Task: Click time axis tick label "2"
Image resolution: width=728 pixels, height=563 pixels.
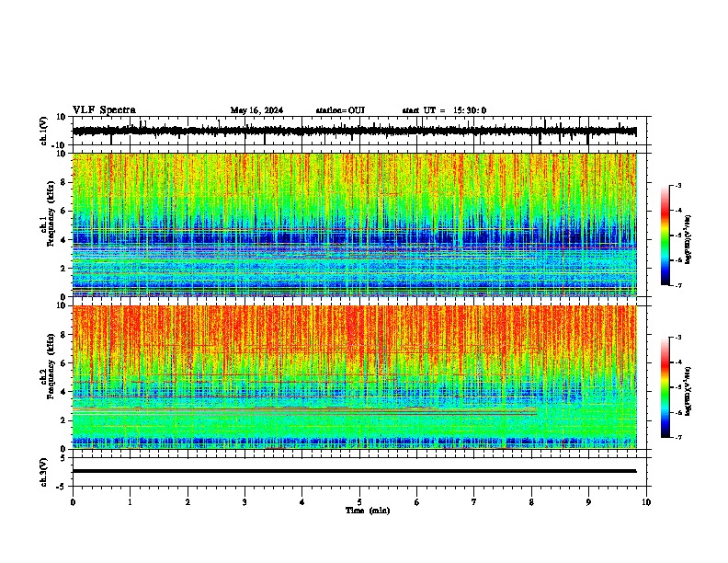Action: pos(188,502)
